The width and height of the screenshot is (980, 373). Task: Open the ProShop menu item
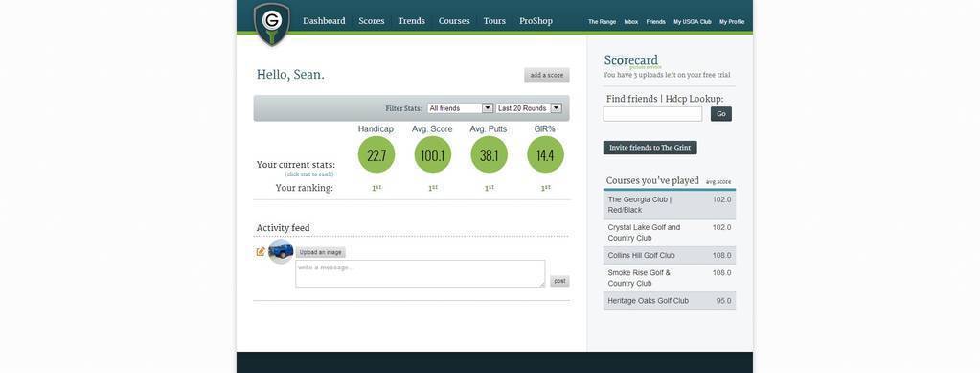(536, 21)
